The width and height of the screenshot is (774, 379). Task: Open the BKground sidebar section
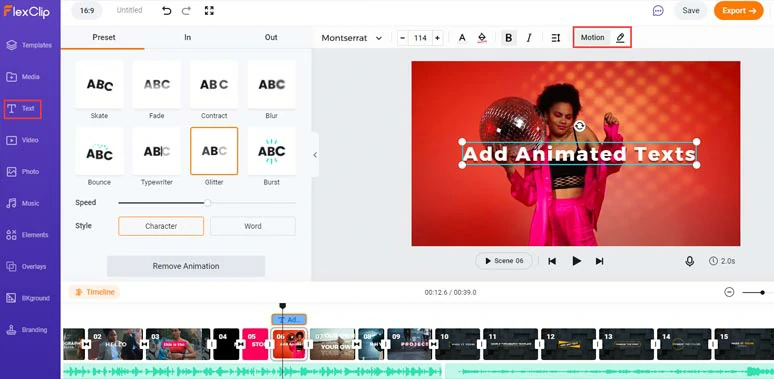pyautogui.click(x=28, y=298)
